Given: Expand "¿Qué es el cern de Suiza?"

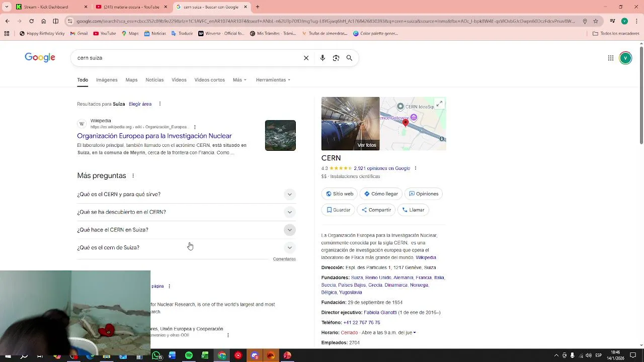Looking at the screenshot, I should (x=186, y=247).
